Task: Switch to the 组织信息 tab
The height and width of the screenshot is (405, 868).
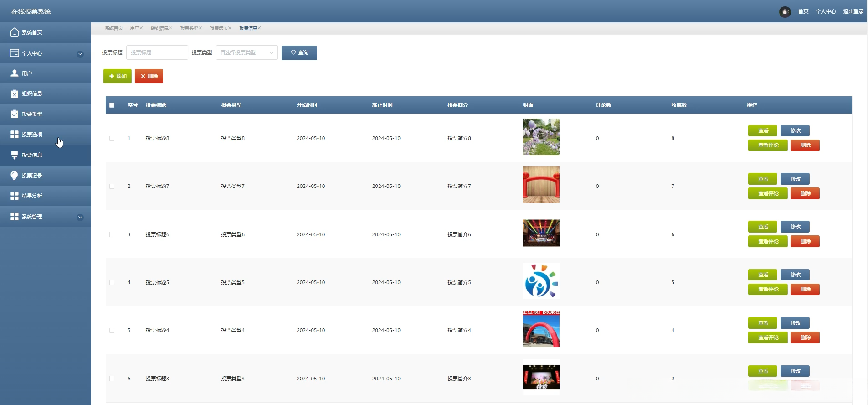Action: (x=159, y=28)
